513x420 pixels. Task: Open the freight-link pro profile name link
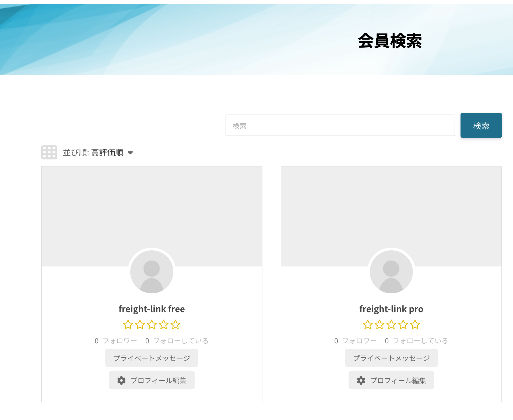(x=391, y=309)
